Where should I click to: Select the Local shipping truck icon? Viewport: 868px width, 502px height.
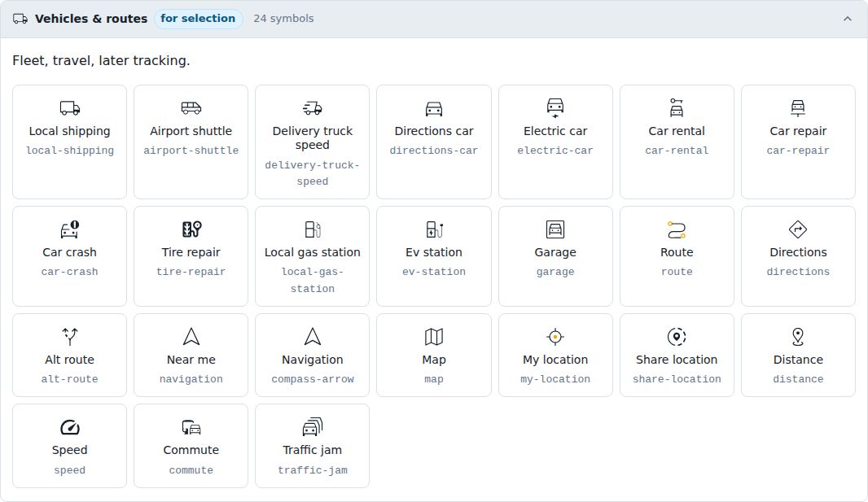pos(70,108)
